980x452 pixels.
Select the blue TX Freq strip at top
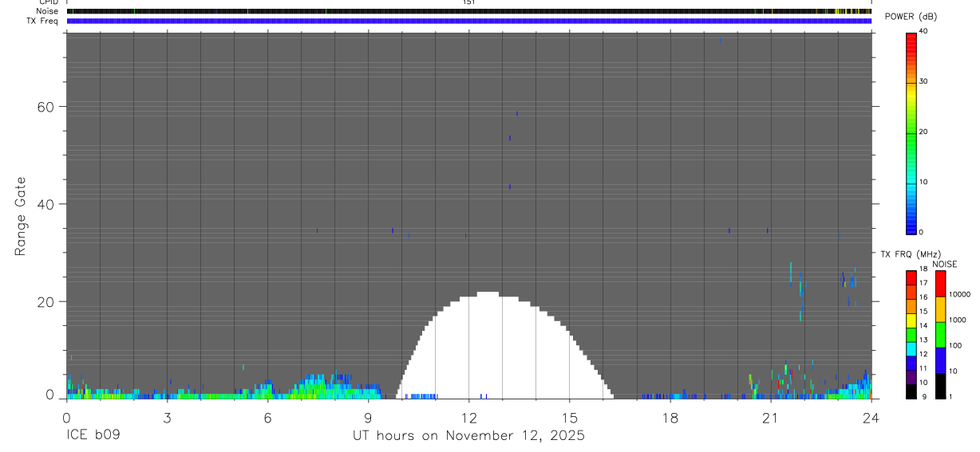pos(469,22)
